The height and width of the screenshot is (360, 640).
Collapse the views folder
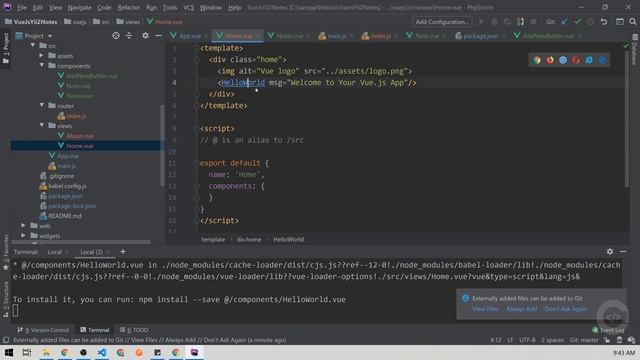coord(42,125)
